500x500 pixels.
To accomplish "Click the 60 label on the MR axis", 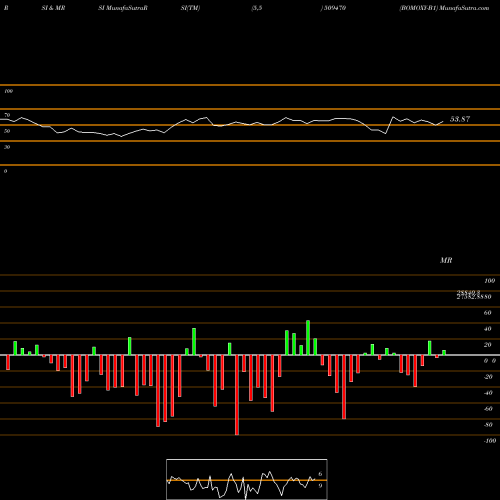I will point(487,313).
